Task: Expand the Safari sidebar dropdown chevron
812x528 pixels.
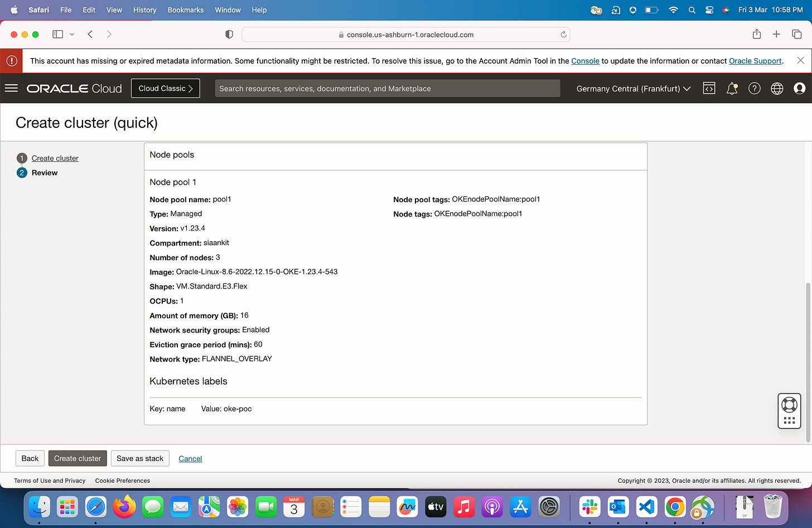Action: tap(72, 35)
